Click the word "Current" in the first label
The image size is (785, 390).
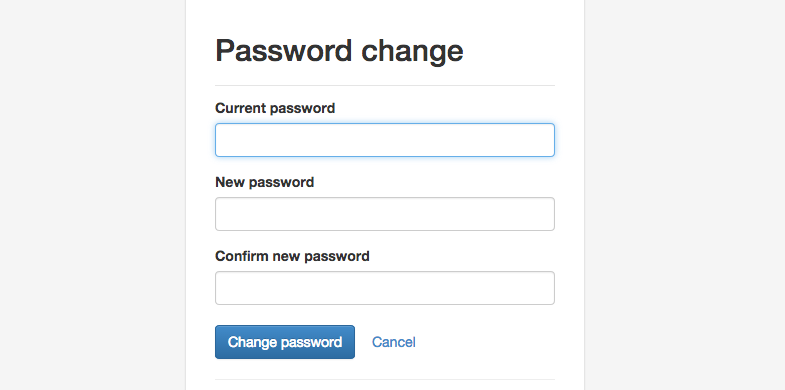(x=240, y=108)
